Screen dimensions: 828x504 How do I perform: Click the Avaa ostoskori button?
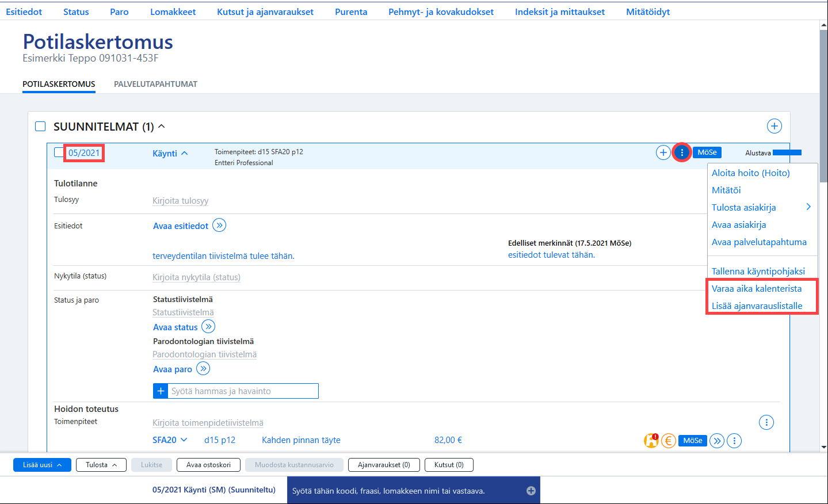(208, 465)
